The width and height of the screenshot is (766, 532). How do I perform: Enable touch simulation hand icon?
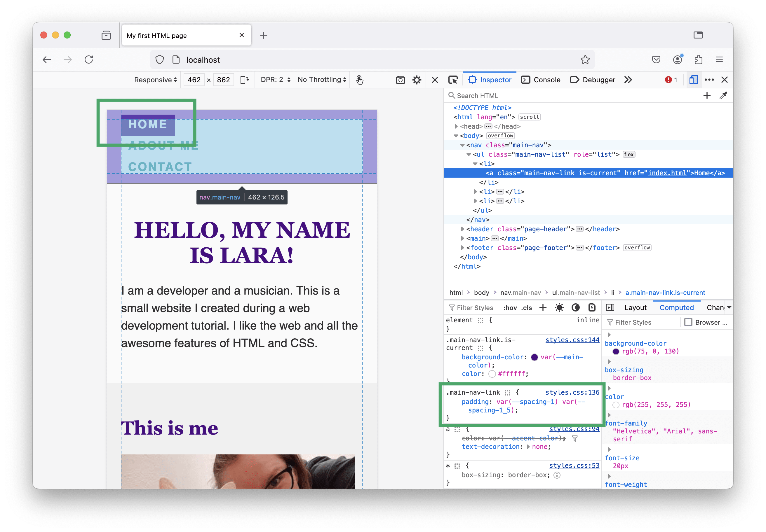click(360, 80)
